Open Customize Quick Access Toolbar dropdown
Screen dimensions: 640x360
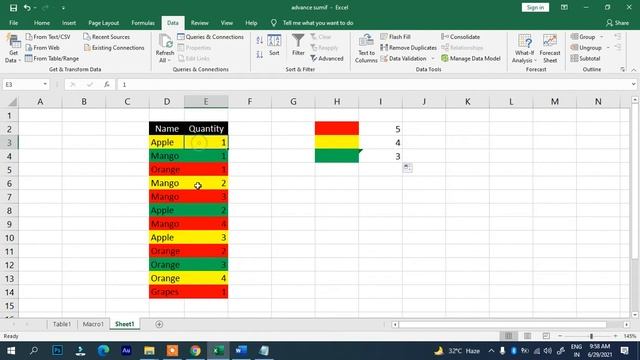coord(63,8)
